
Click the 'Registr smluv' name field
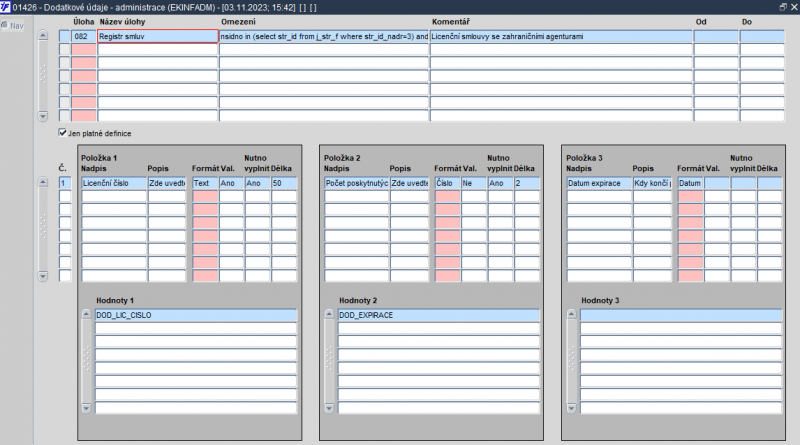click(x=158, y=36)
